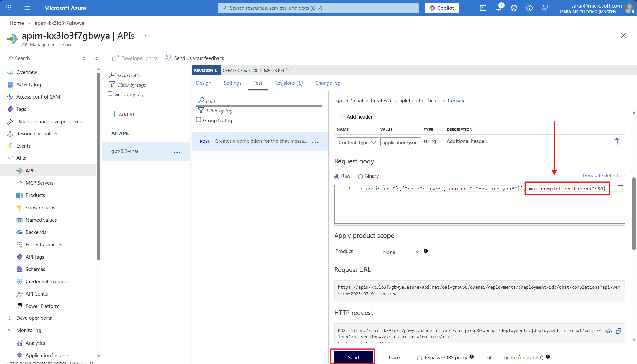Open Cloud Shell from top bar
Viewport: 637px width, 364px height.
pos(483,8)
